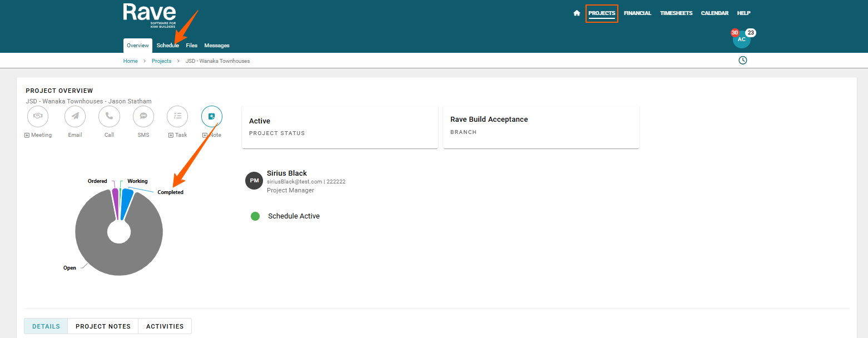This screenshot has width=868, height=338.
Task: Click the Completed chart label
Action: [x=170, y=192]
